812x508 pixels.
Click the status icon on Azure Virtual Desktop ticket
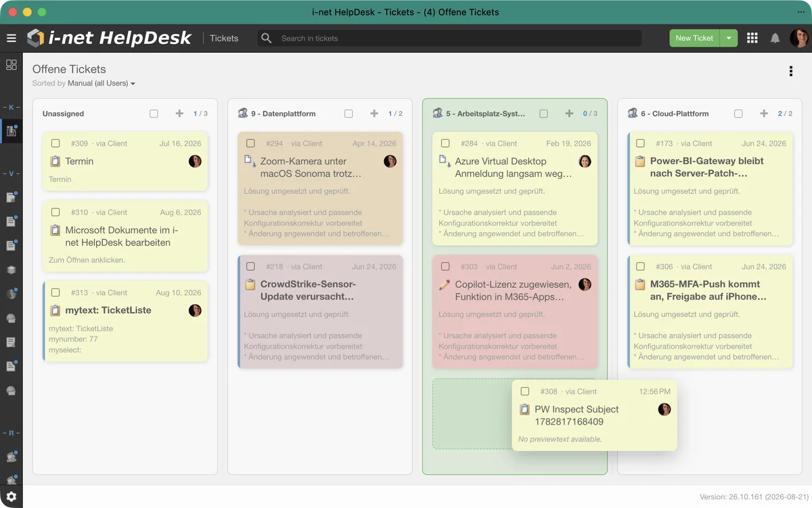[x=445, y=161]
